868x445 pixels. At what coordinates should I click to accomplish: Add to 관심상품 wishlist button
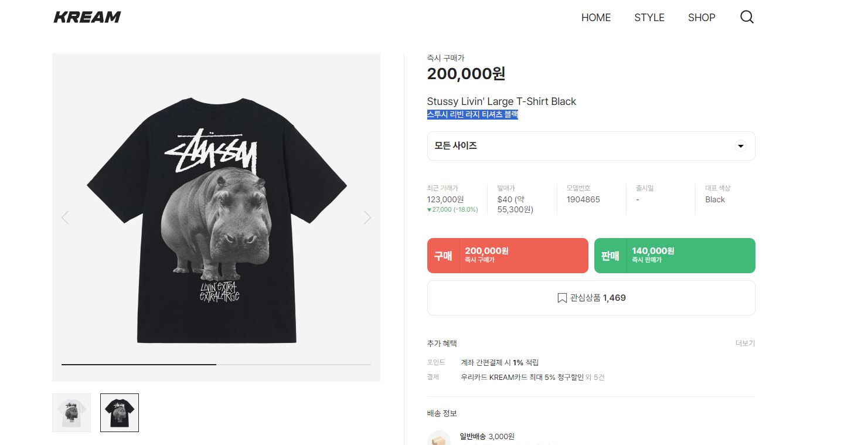[x=591, y=298]
